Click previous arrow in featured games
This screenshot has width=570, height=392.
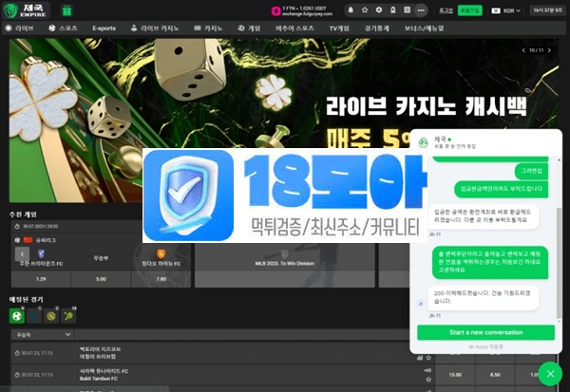22,254
